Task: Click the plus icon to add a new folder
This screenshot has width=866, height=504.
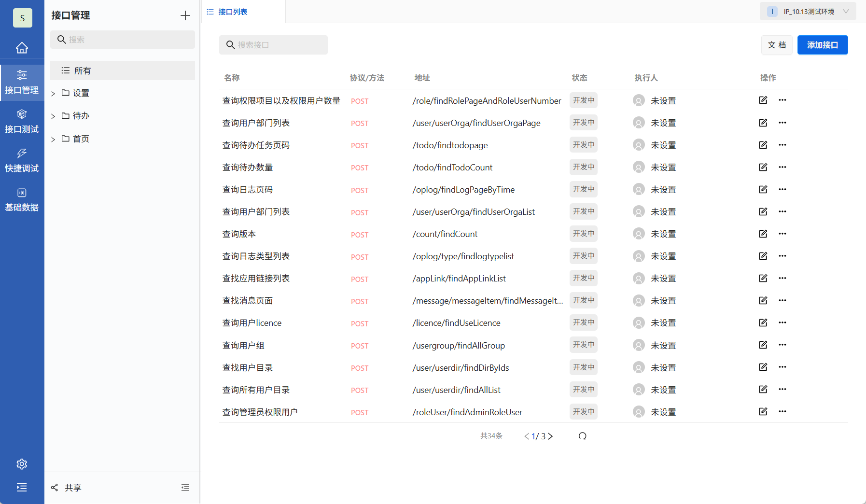Action: click(185, 15)
